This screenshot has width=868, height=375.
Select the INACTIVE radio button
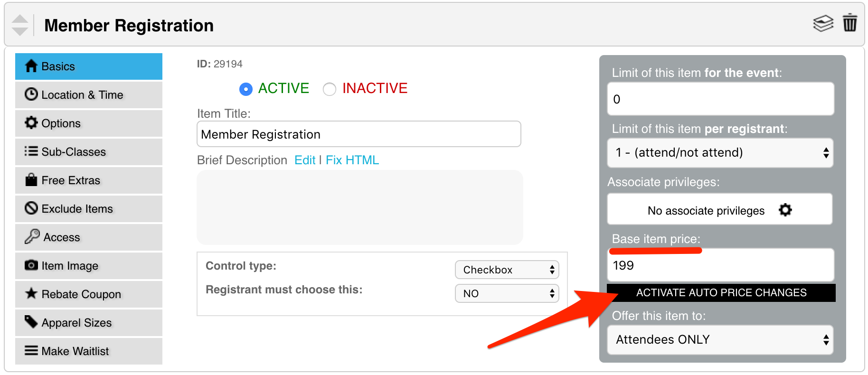330,89
